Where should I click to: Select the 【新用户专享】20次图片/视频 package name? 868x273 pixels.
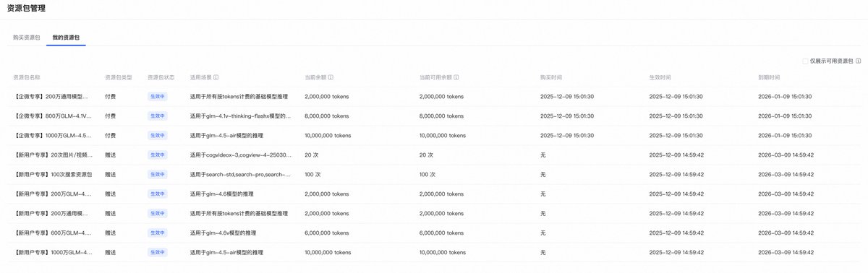(52, 155)
